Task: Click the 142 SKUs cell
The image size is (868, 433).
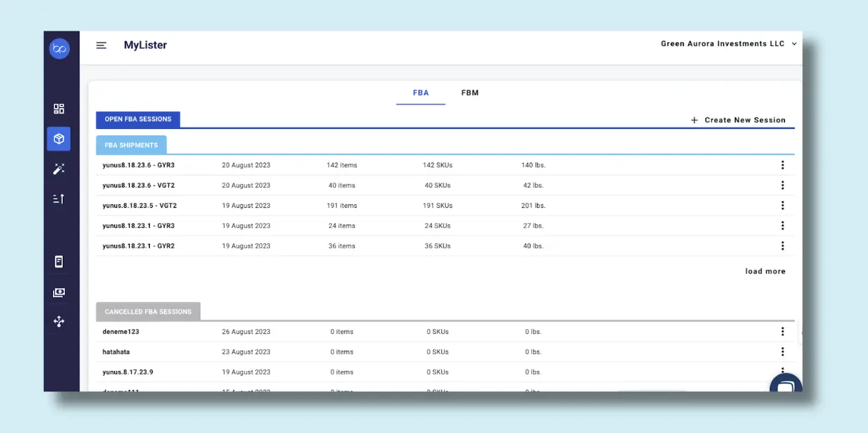Action: [438, 165]
